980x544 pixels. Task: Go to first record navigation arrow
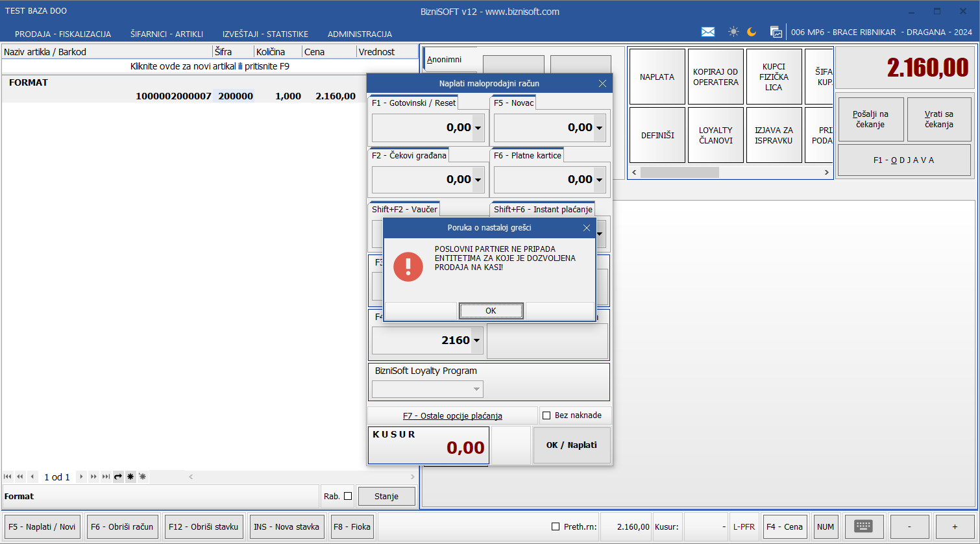pyautogui.click(x=8, y=476)
